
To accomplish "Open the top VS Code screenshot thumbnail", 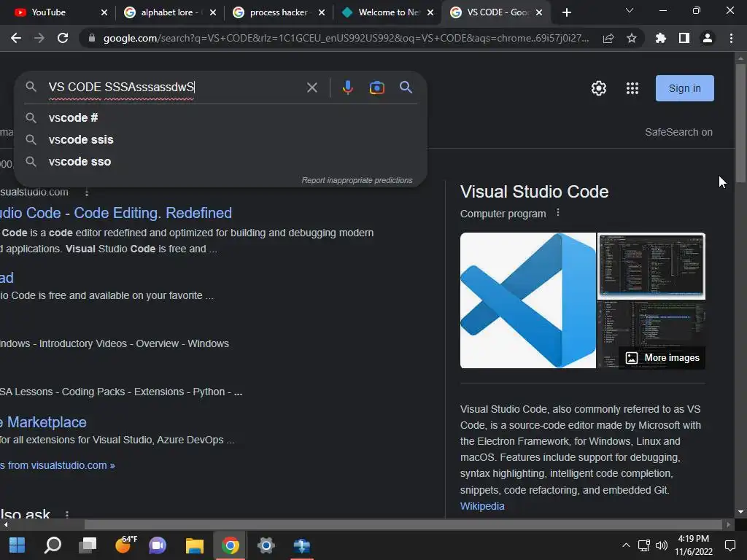I will 651,266.
